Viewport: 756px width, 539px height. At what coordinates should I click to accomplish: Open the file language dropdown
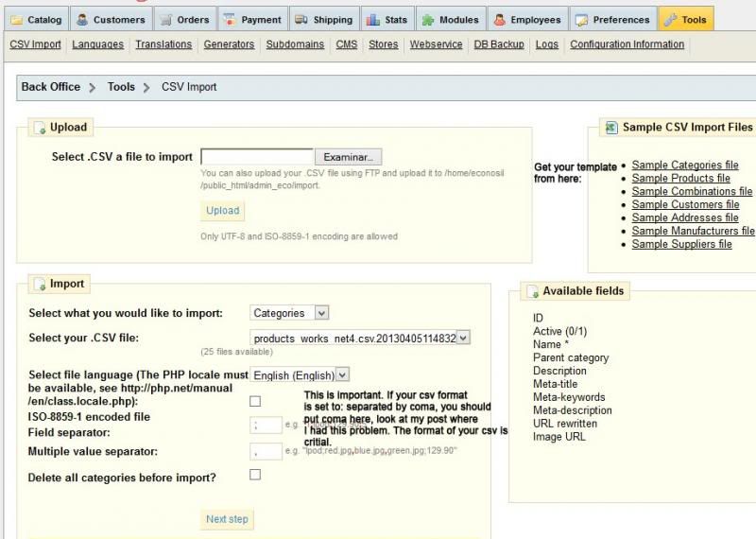click(x=300, y=375)
